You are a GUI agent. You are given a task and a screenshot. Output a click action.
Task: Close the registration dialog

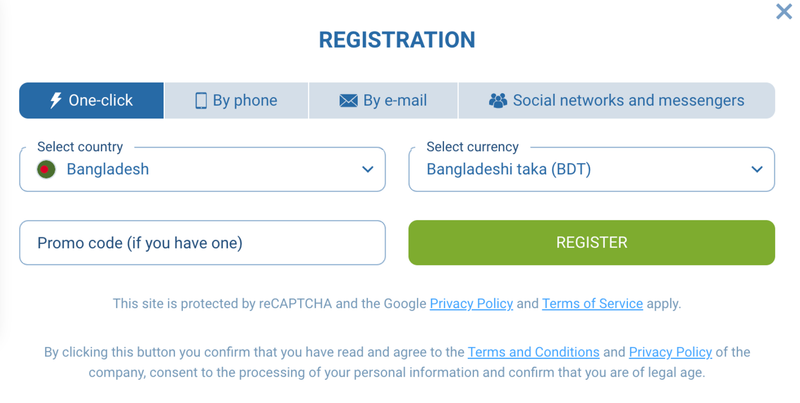click(x=784, y=12)
